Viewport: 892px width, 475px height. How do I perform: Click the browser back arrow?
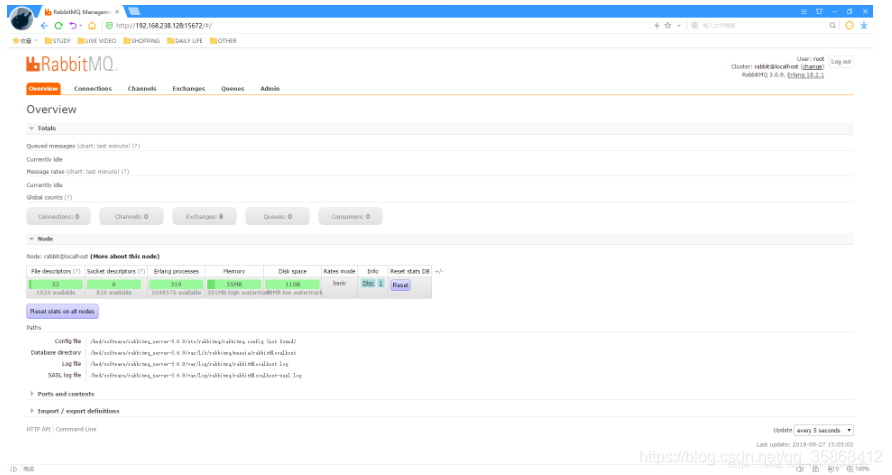[x=44, y=26]
